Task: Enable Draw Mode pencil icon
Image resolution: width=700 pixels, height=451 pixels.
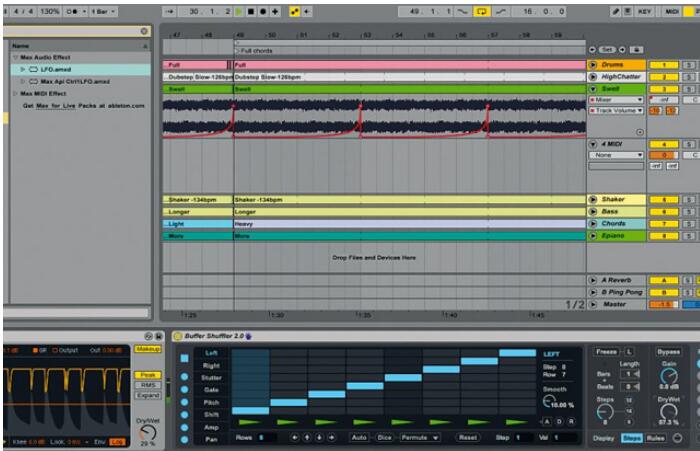Action: coord(616,12)
